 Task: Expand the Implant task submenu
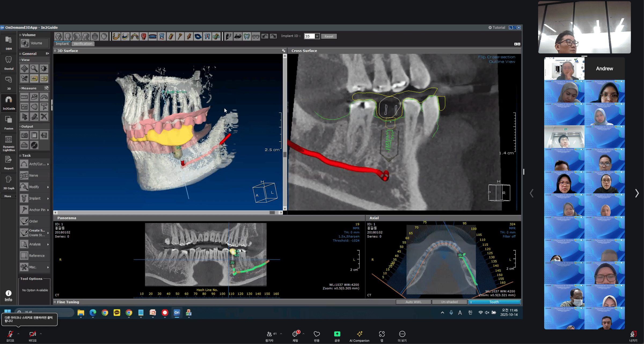[48, 199]
